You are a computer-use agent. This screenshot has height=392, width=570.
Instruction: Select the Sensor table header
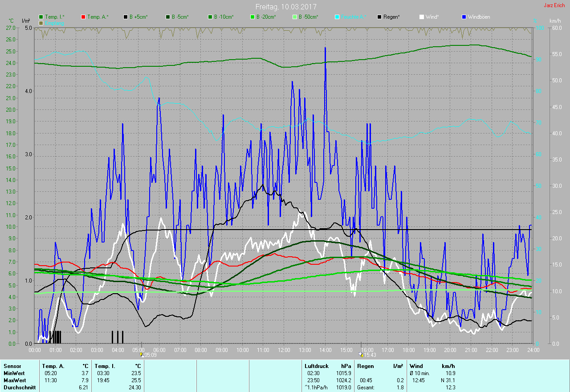(x=12, y=366)
